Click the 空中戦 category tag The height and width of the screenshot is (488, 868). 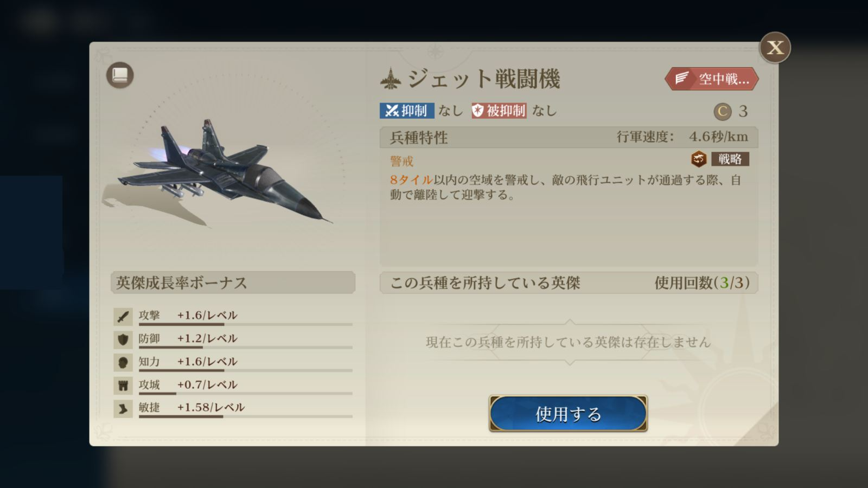click(712, 79)
